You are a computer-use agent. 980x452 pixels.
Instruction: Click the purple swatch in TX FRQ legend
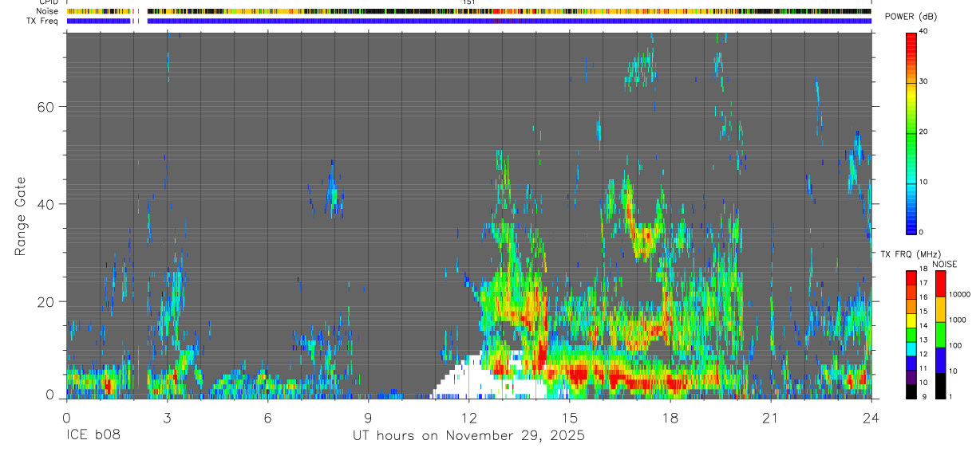click(911, 378)
